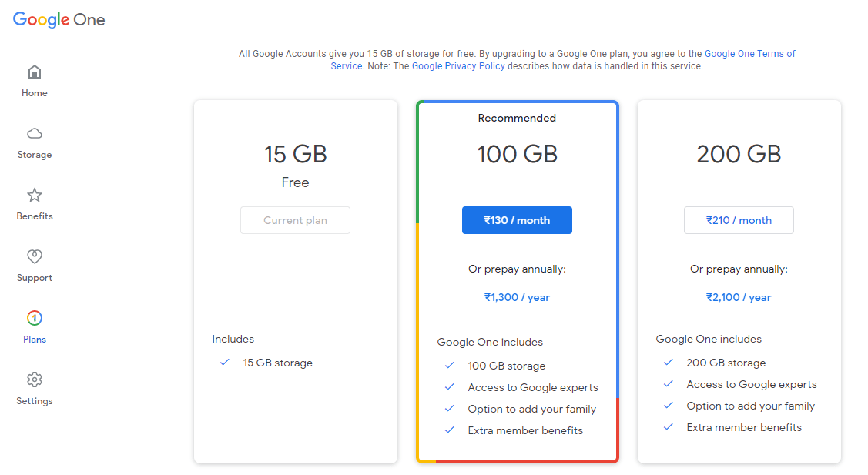Screen dimensions: 868x475
Task: Choose ₹210 per month for 200 GB
Action: point(739,219)
